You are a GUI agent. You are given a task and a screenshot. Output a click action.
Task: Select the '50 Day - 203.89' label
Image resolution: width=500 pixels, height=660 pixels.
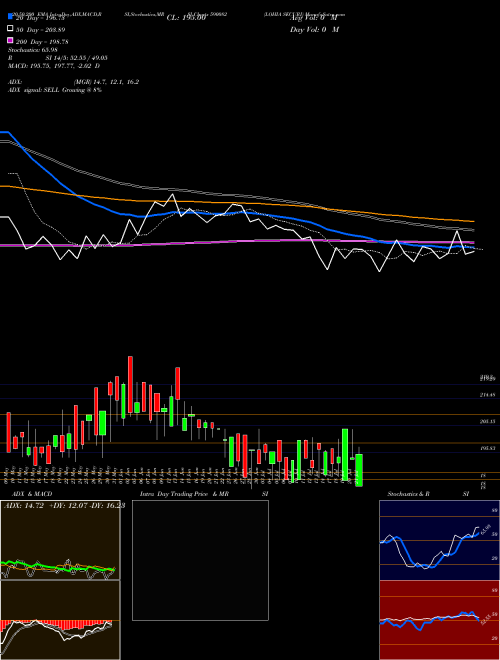(41, 30)
